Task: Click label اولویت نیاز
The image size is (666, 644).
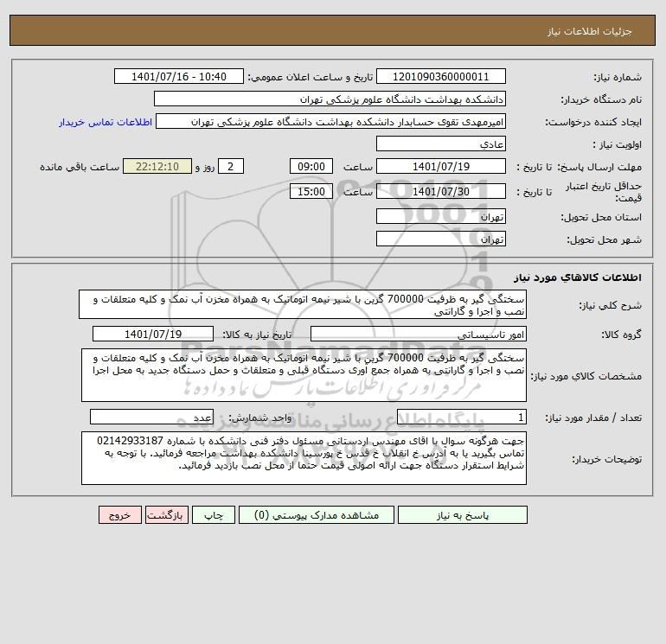Action: coord(618,144)
